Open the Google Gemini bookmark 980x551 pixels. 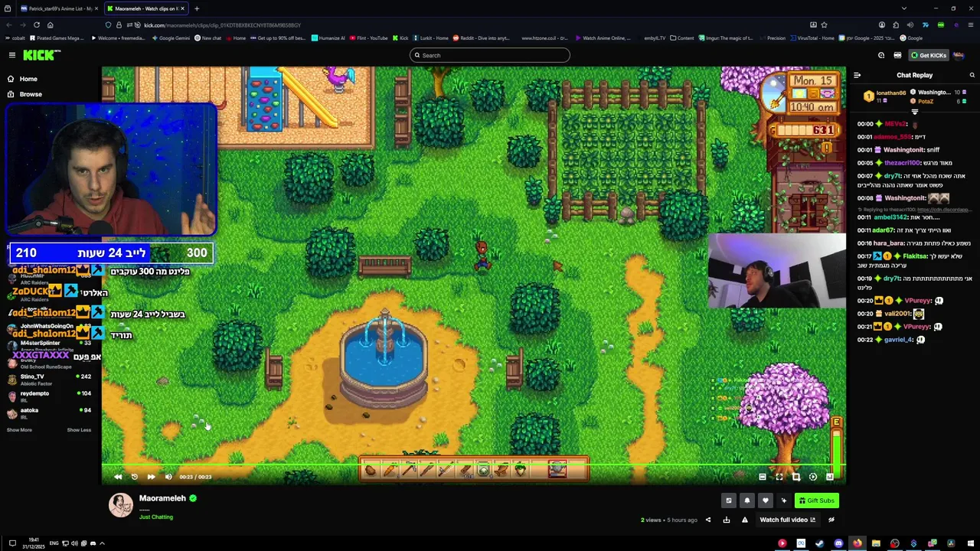171,37
